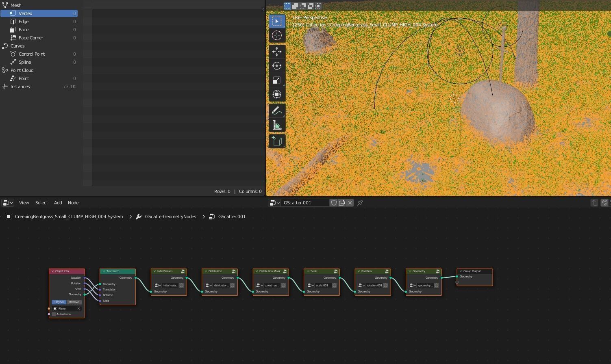This screenshot has width=611, height=364.
Task: Toggle the snapping magnet icon in node header
Action: click(604, 203)
